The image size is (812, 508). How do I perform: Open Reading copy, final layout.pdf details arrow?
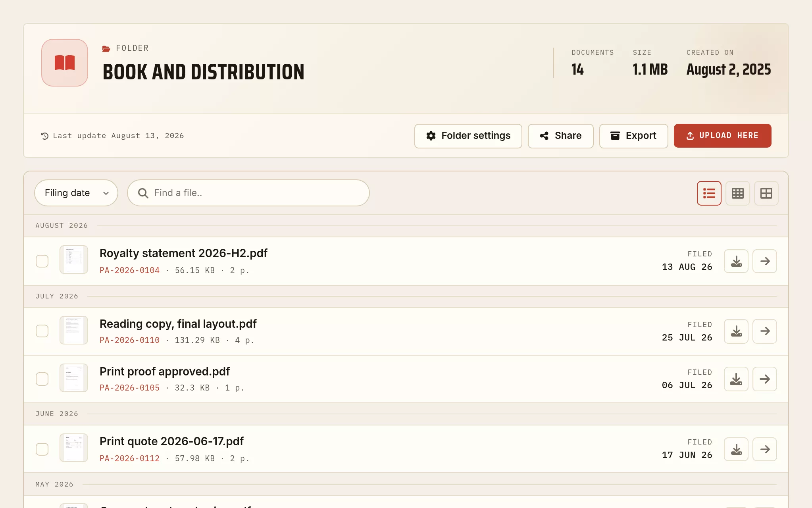765,331
